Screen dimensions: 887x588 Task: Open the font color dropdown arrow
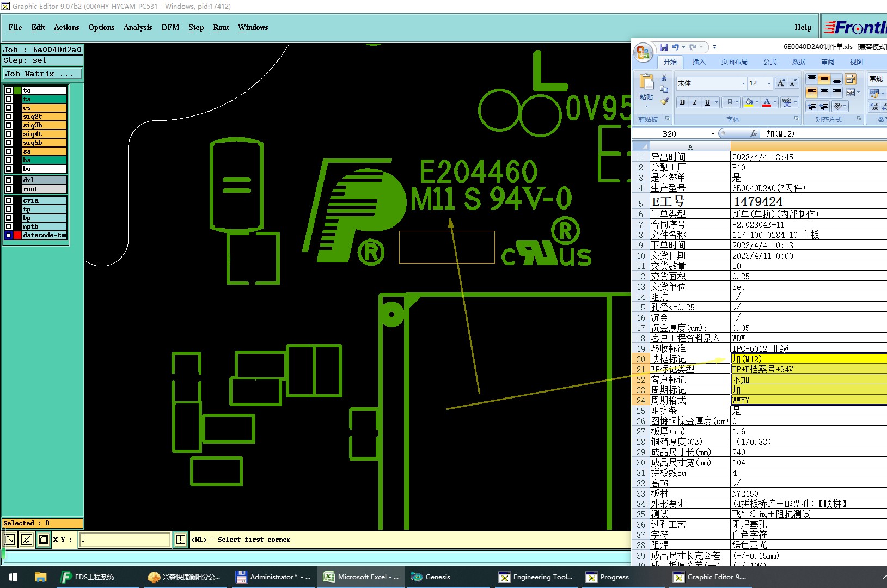click(x=775, y=102)
